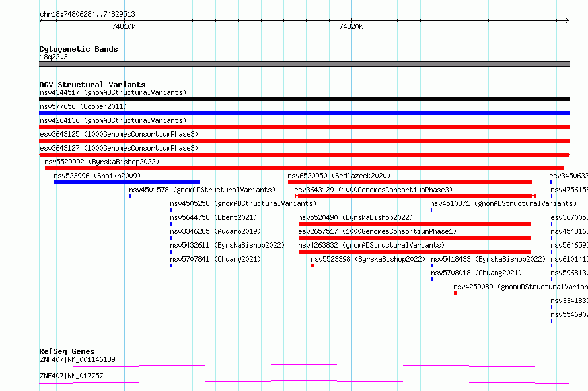The width and height of the screenshot is (588, 391).
Task: Open the nsv5644758 (Ebert2021) label
Action: pyautogui.click(x=213, y=217)
